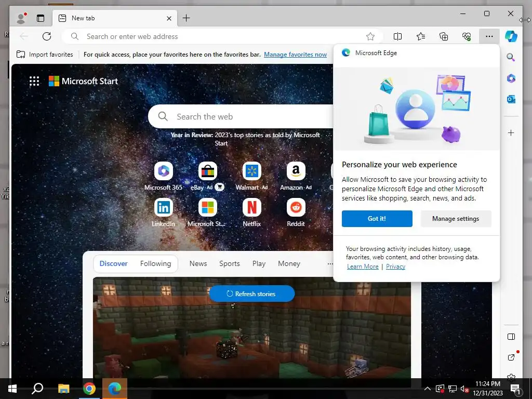532x399 pixels.
Task: Follow the Learn More link
Action: [363, 267]
